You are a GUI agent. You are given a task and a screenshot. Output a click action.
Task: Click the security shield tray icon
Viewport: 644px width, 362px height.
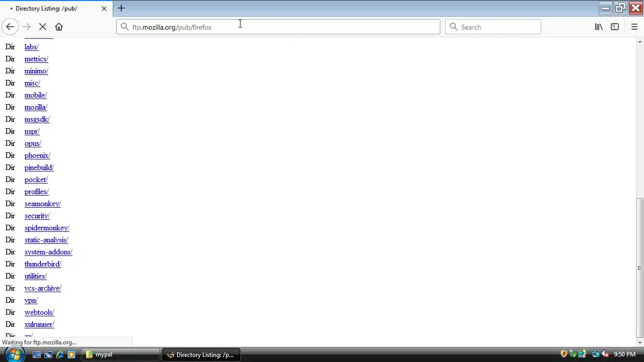(x=564, y=354)
